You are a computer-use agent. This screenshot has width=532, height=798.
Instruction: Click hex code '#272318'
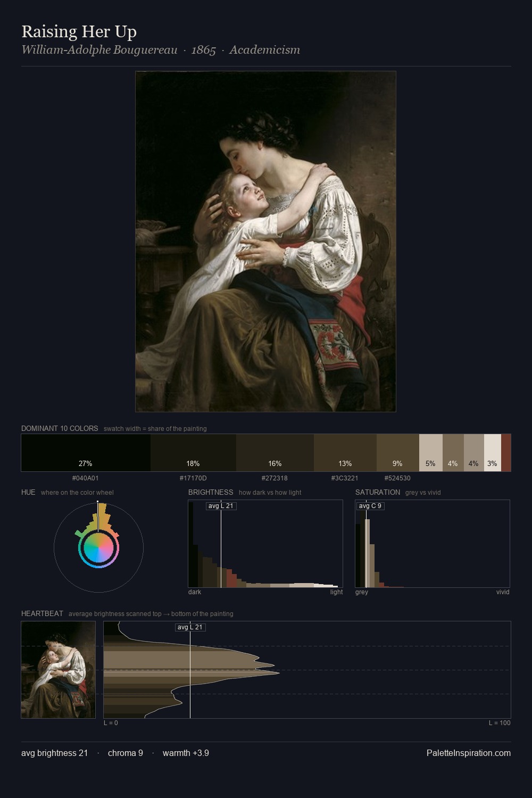[x=275, y=478]
